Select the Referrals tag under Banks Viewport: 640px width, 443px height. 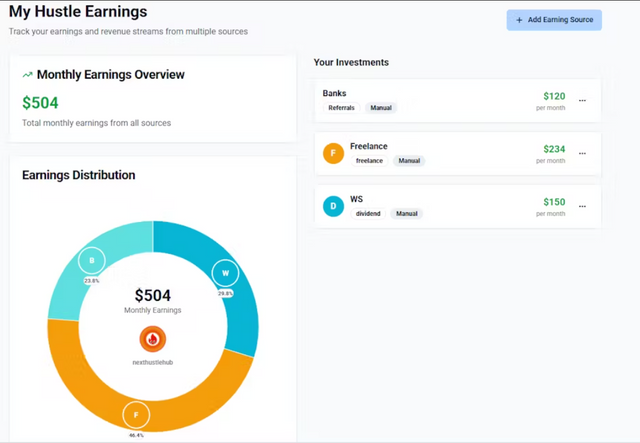[341, 108]
